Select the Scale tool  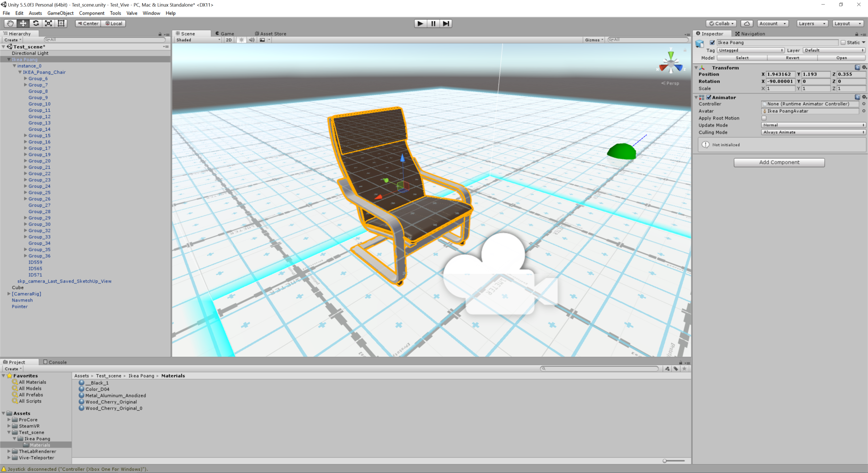pyautogui.click(x=49, y=23)
